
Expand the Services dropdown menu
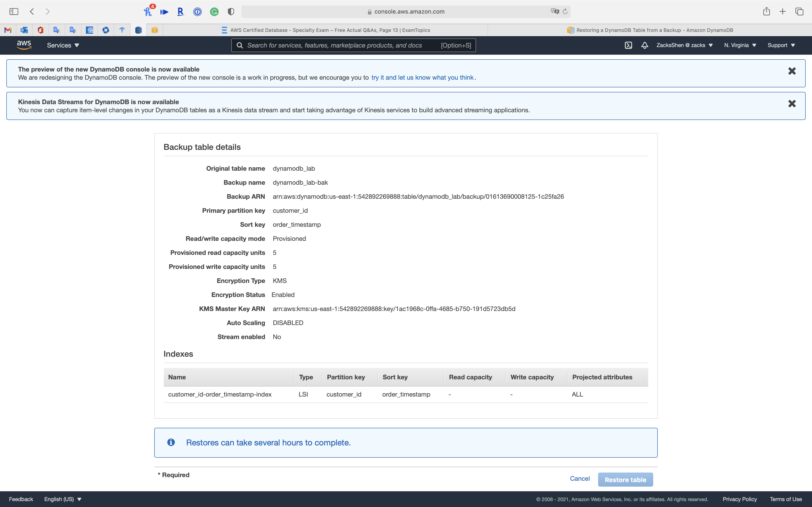tap(63, 45)
